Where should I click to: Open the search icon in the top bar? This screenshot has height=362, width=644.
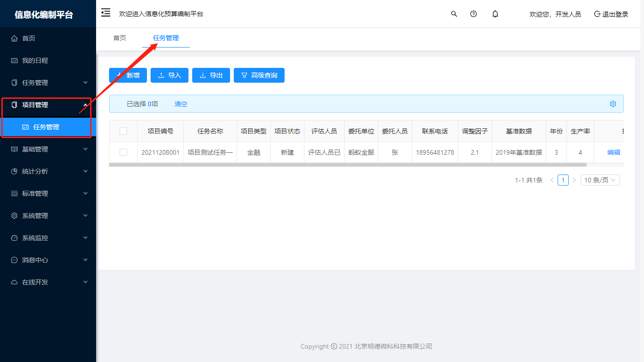tap(454, 14)
